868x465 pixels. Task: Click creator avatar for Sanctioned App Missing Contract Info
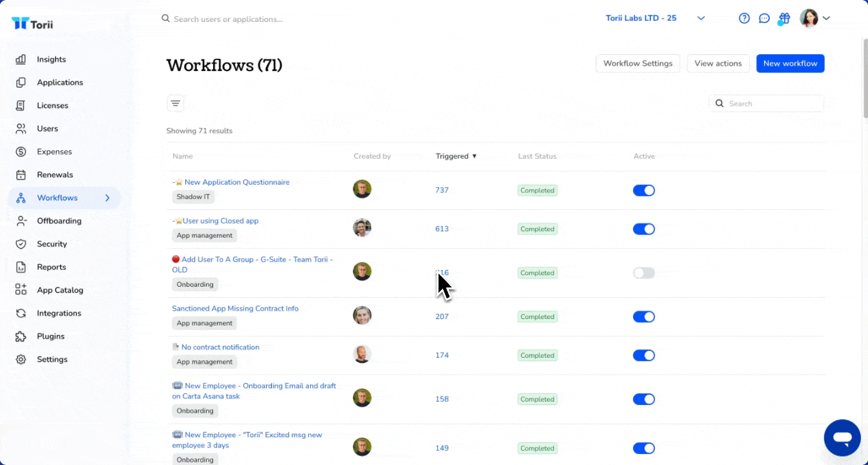(x=362, y=315)
